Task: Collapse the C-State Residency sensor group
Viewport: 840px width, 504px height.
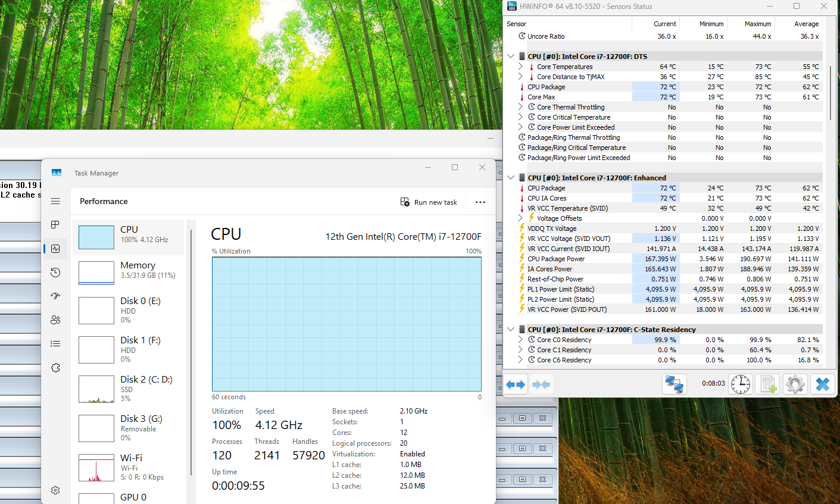Action: [x=511, y=330]
